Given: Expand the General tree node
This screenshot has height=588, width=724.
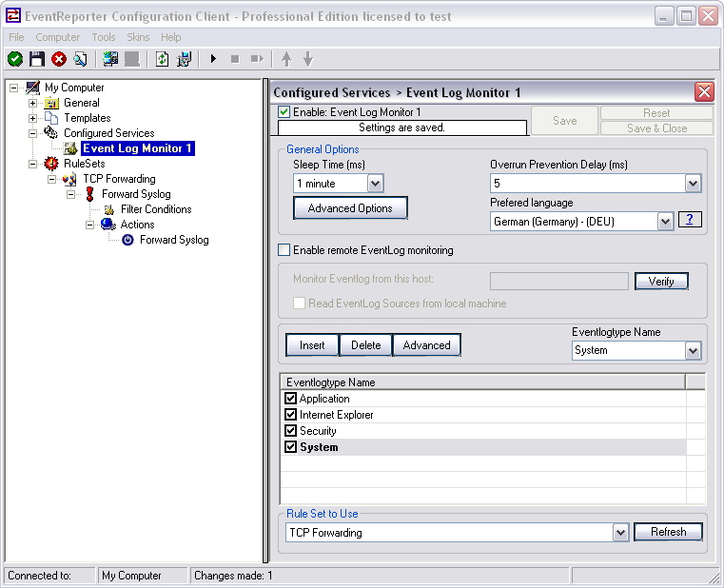Looking at the screenshot, I should click(x=32, y=103).
